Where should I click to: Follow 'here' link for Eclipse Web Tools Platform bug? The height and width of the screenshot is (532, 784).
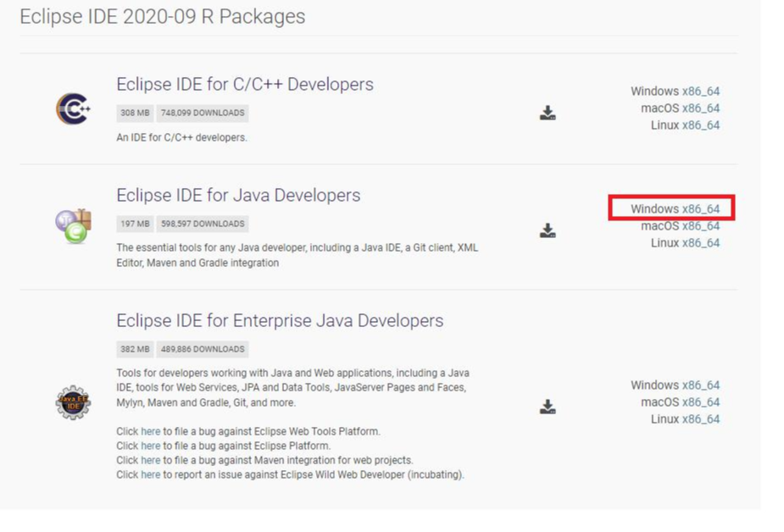151,431
